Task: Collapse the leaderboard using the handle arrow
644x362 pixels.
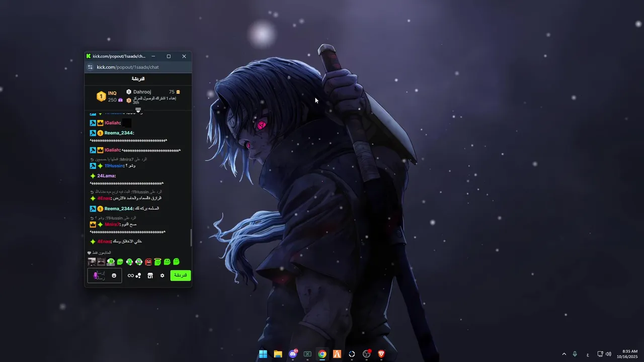Action: tap(138, 110)
